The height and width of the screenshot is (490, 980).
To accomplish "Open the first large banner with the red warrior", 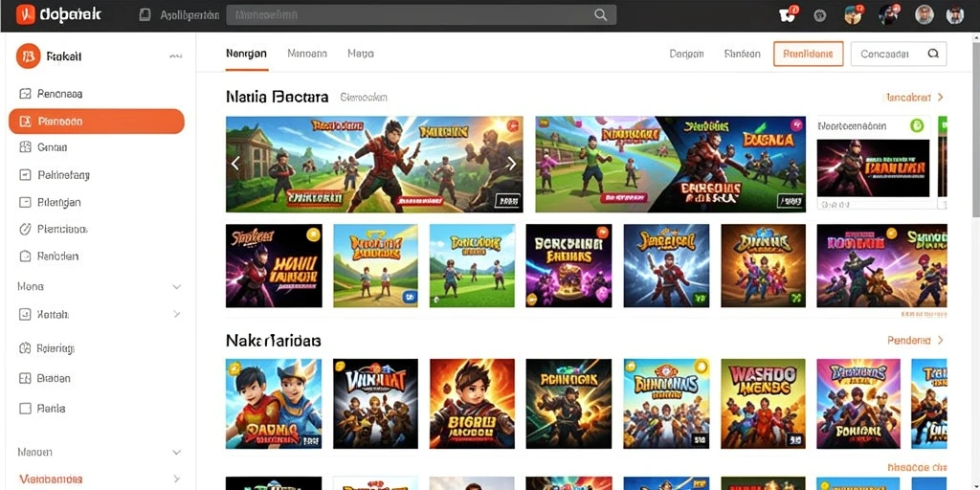I will point(374,164).
